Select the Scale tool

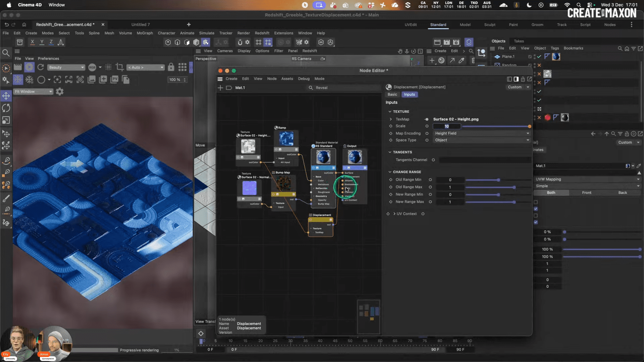[x=6, y=120]
